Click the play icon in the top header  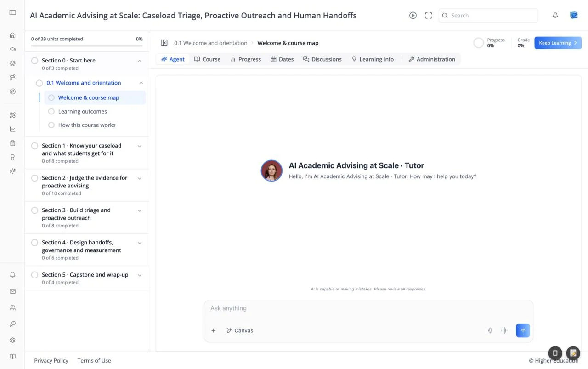413,16
